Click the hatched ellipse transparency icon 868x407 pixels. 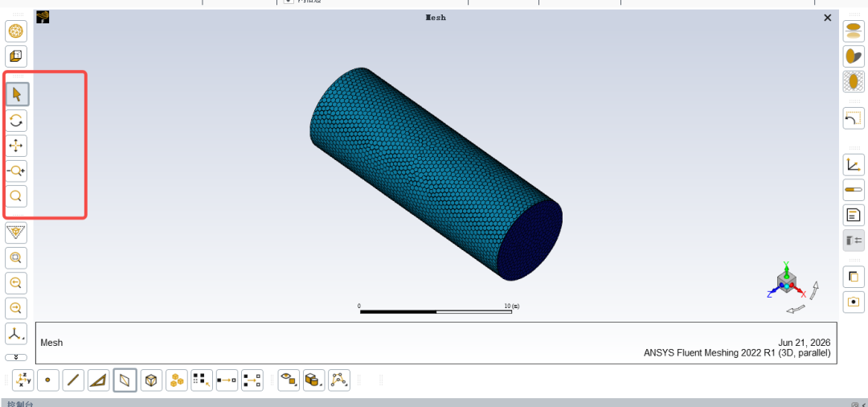(854, 81)
